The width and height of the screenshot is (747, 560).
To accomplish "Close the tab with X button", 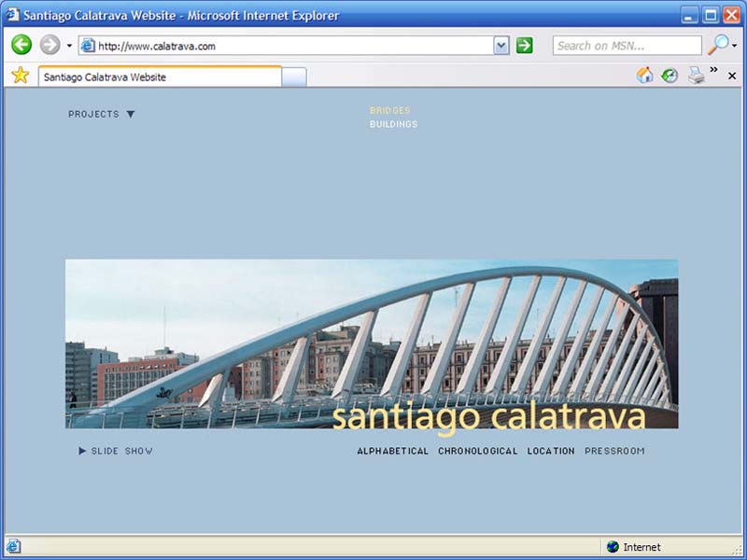I will 732,76.
